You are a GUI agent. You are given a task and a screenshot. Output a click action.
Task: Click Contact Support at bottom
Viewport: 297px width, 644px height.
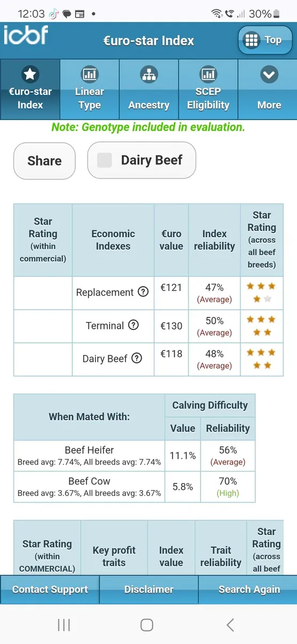click(50, 589)
